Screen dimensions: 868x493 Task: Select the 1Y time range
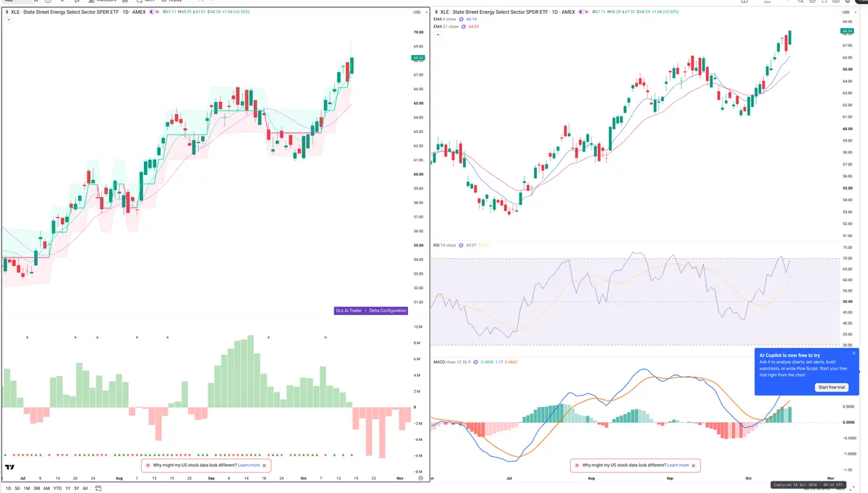coord(67,489)
